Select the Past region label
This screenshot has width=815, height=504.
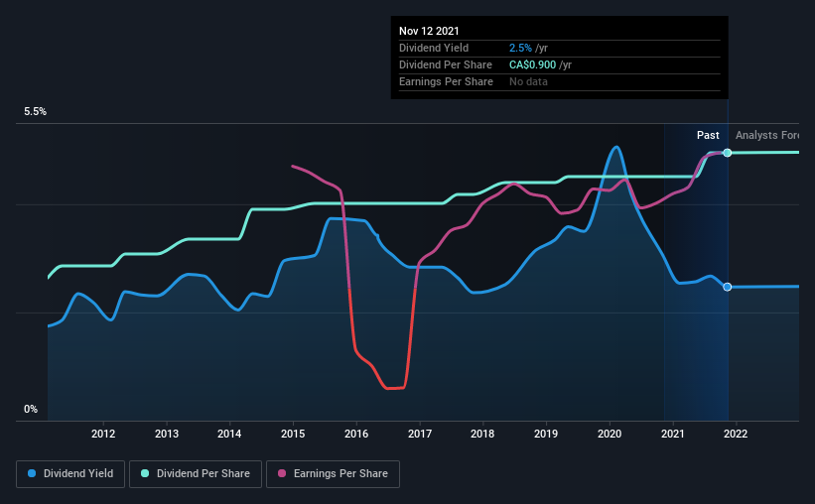(x=708, y=135)
